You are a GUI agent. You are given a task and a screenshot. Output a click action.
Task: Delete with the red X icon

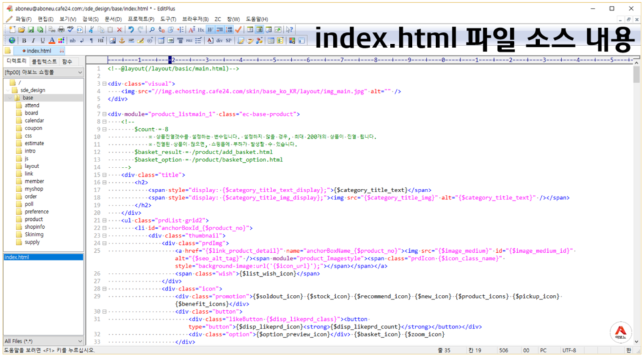tap(119, 29)
